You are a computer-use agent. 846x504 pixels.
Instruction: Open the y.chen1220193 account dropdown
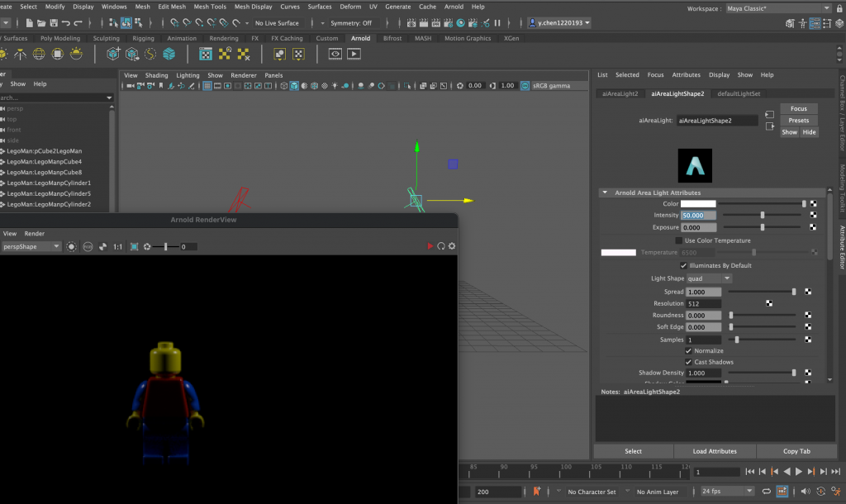pos(558,23)
